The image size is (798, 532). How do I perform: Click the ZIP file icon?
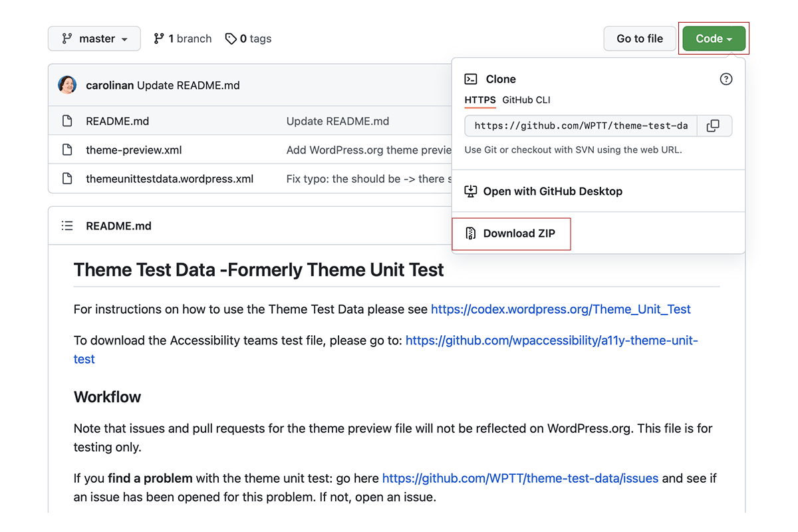click(x=471, y=233)
